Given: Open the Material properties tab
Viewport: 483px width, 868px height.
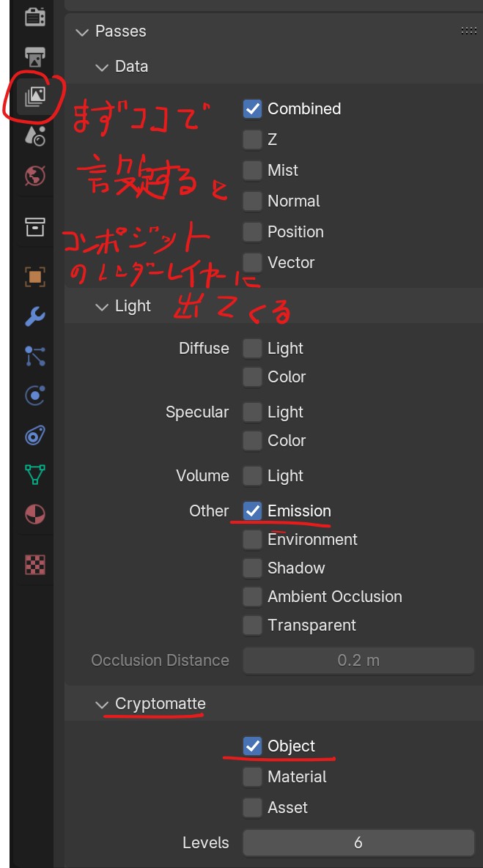Looking at the screenshot, I should tap(34, 513).
